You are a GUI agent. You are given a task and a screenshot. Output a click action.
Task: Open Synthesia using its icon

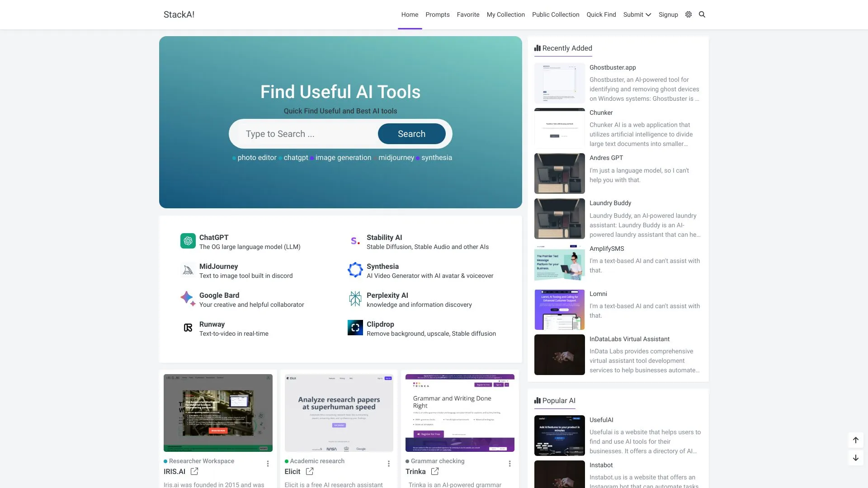click(355, 270)
